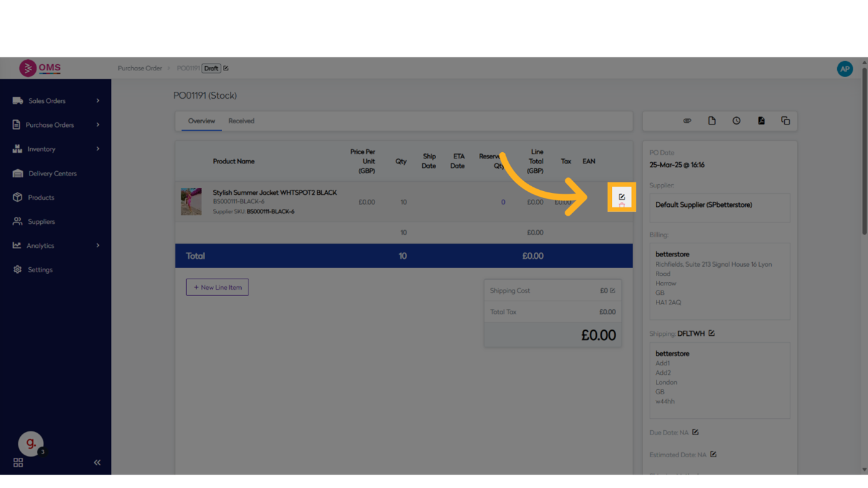This screenshot has height=488, width=868.
Task: Switch to the Received tab
Action: tap(241, 121)
